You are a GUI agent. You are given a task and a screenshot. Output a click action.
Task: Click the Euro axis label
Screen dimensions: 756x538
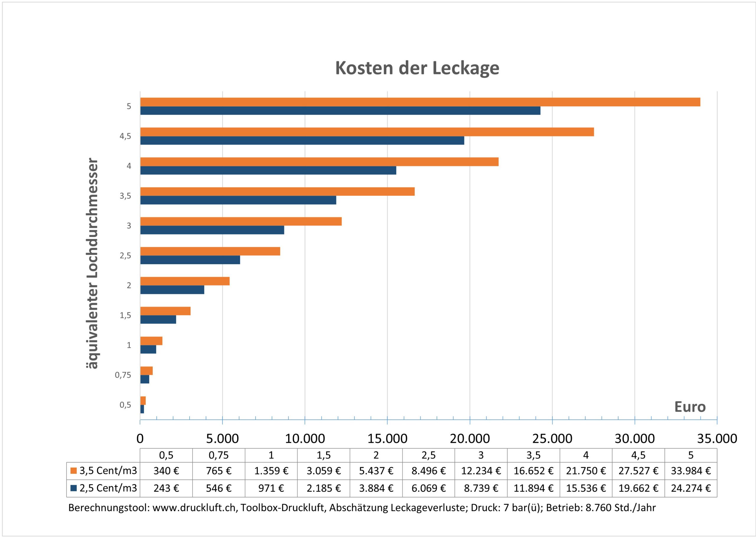coord(690,407)
